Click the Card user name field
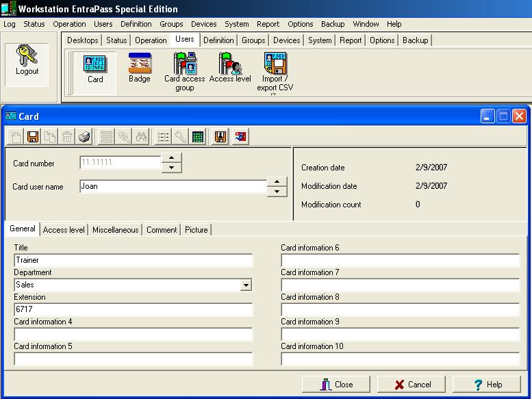The image size is (532, 399). point(173,186)
